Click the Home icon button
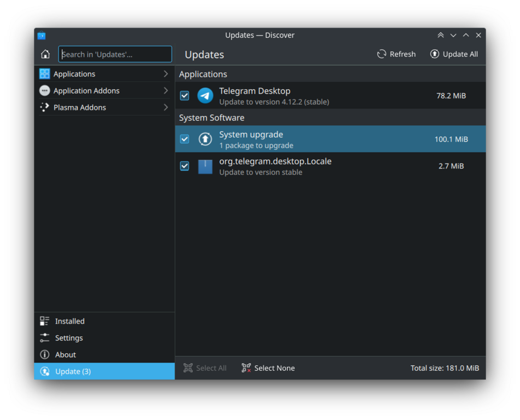 pos(45,54)
